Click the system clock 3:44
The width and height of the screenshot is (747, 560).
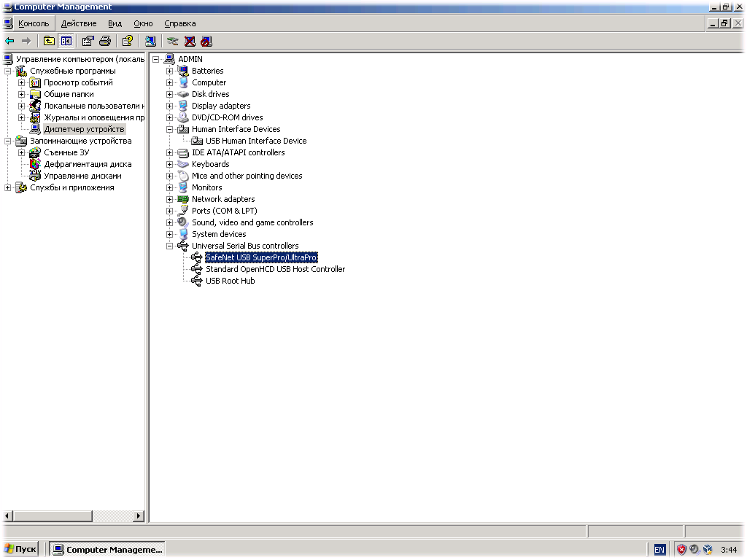pos(729,550)
